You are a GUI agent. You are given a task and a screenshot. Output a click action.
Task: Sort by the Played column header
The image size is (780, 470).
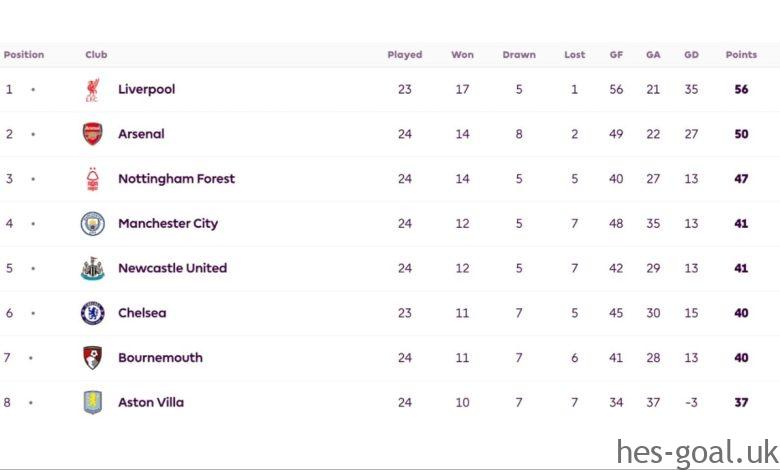click(x=405, y=55)
